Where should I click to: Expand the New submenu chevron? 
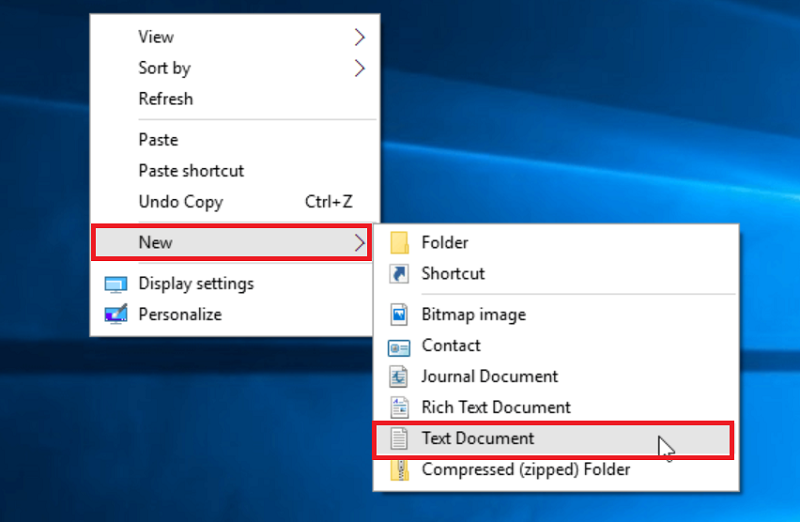tap(360, 242)
